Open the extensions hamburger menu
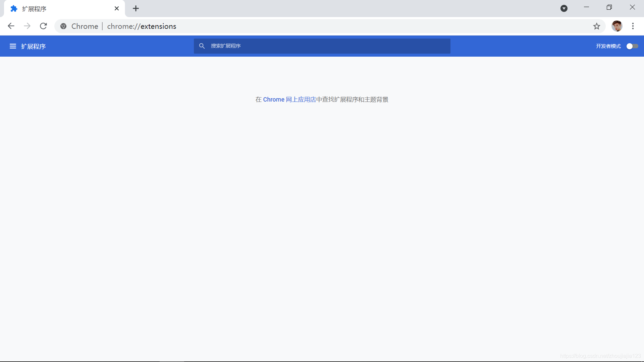Image resolution: width=644 pixels, height=362 pixels. [13, 46]
